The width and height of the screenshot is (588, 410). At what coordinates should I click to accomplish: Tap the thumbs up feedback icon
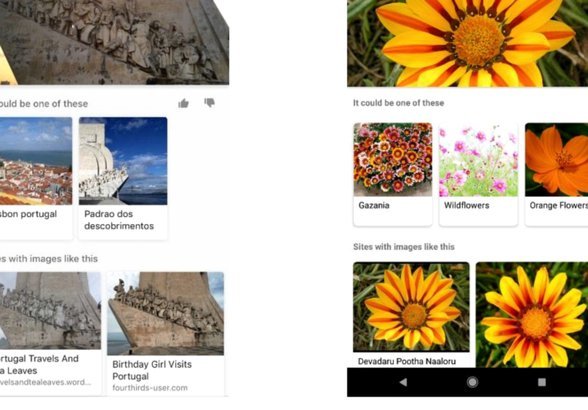coord(183,103)
